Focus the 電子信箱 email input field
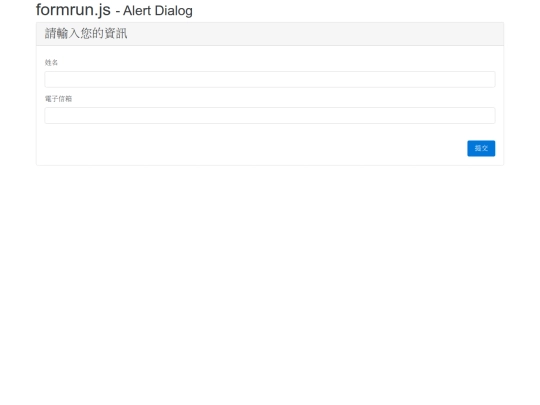Image resolution: width=540 pixels, height=405 pixels. pyautogui.click(x=270, y=115)
